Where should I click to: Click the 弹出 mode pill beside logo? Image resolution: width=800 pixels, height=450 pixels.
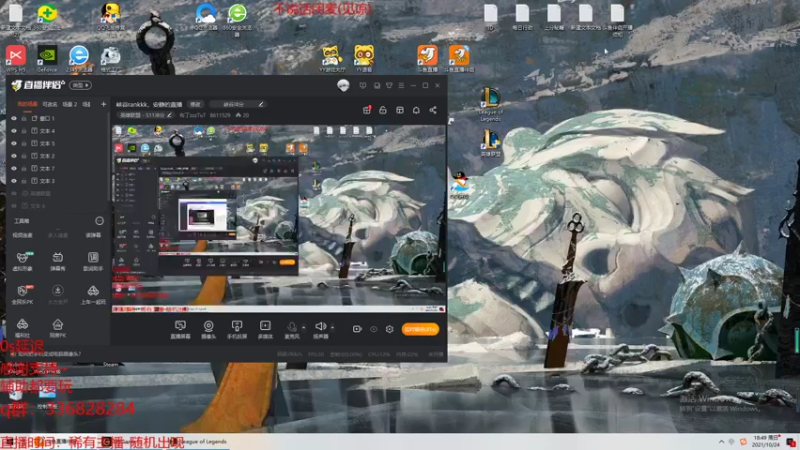pos(81,85)
